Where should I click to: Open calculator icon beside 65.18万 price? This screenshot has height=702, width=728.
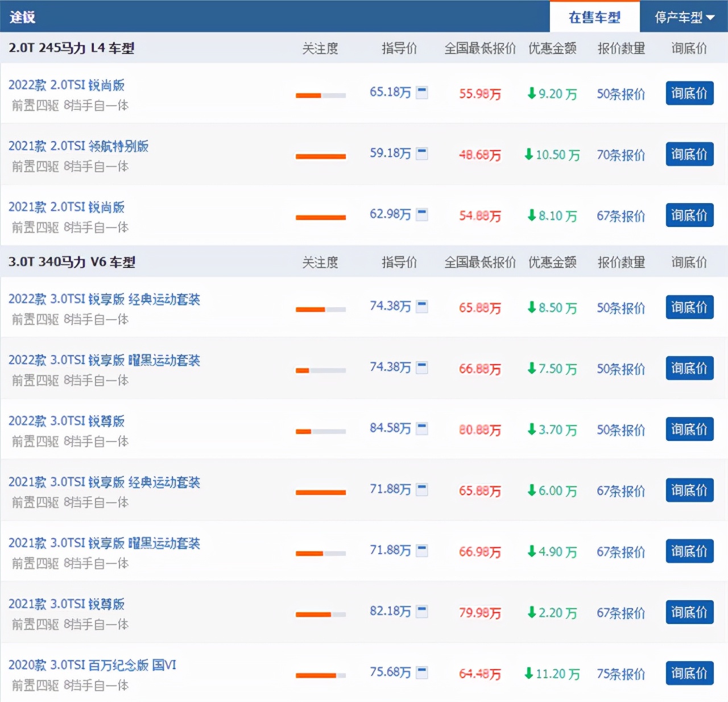point(422,92)
